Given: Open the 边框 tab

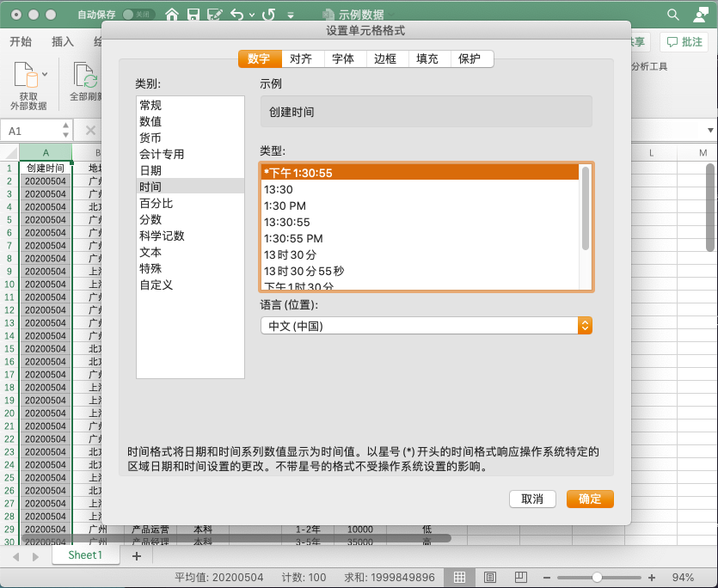Looking at the screenshot, I should [385, 58].
